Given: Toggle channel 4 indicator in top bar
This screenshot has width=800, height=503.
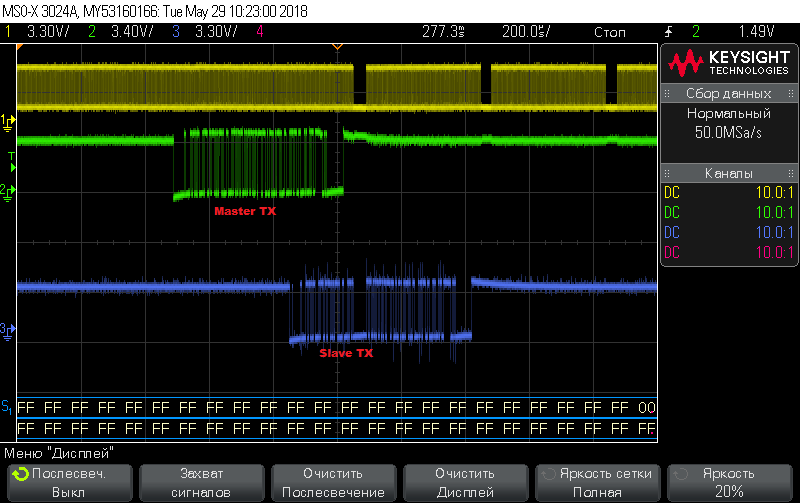Looking at the screenshot, I should pos(260,32).
